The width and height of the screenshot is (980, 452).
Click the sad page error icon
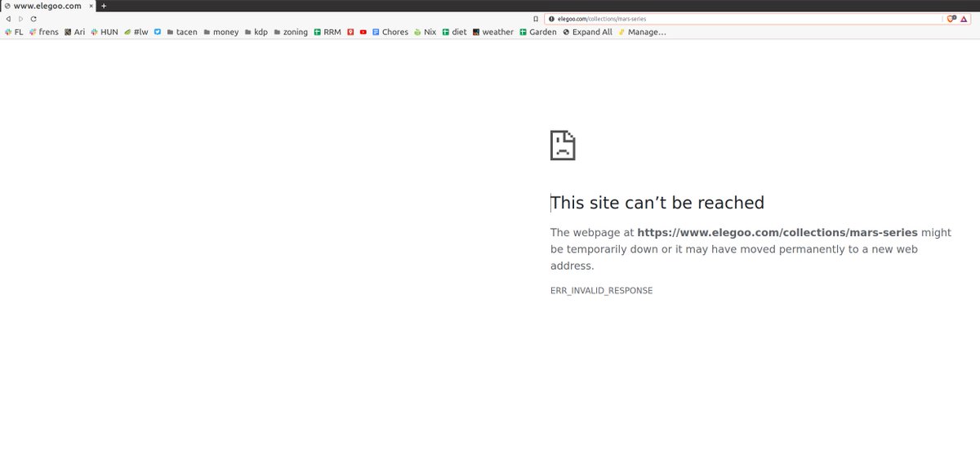coord(563,145)
